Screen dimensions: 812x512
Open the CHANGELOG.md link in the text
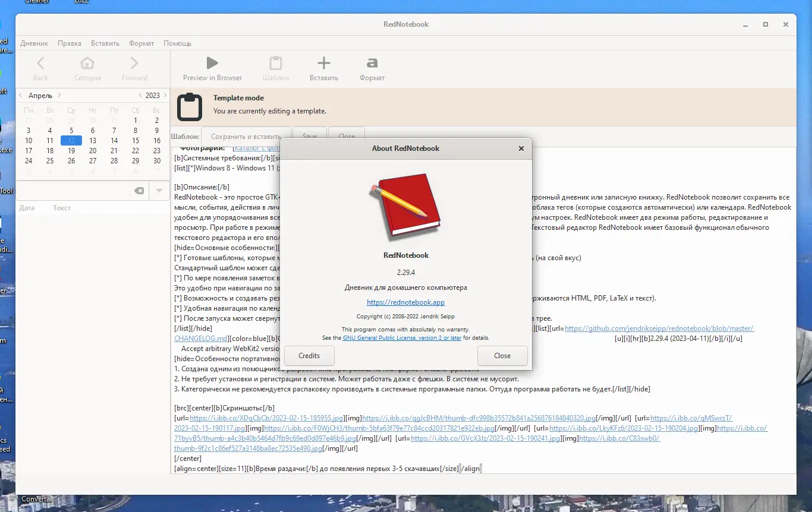point(201,339)
